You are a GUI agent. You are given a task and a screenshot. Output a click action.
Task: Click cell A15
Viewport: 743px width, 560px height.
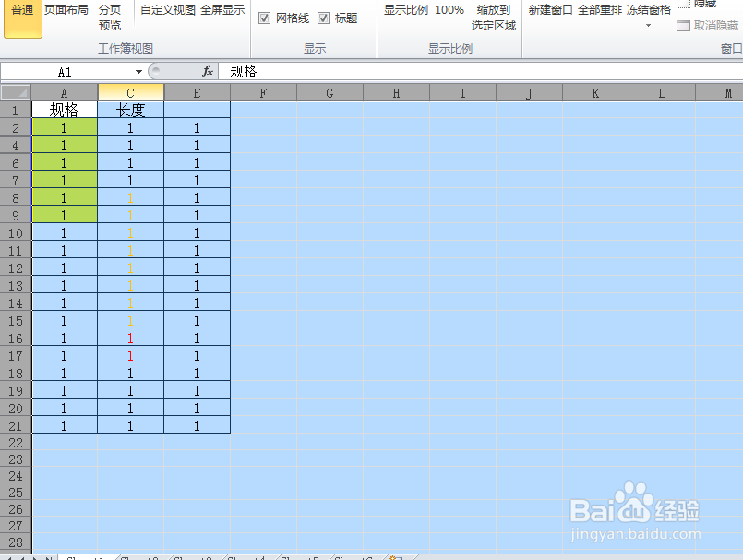[x=65, y=321]
